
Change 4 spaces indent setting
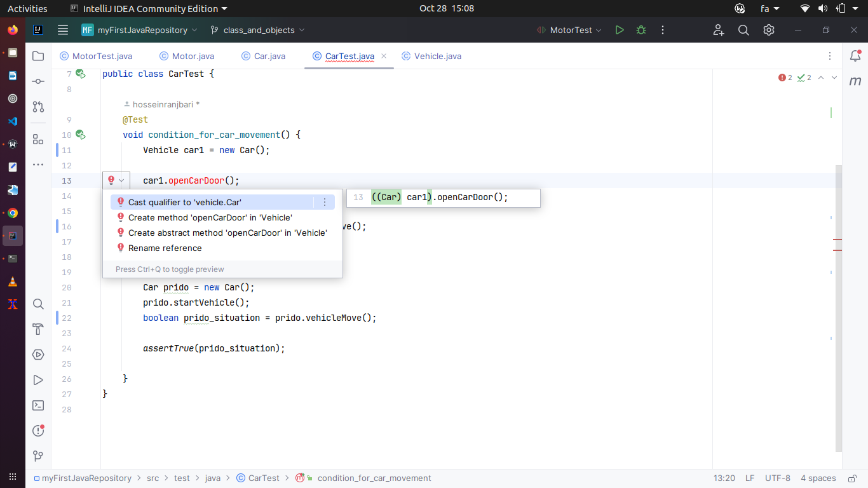[818, 478]
